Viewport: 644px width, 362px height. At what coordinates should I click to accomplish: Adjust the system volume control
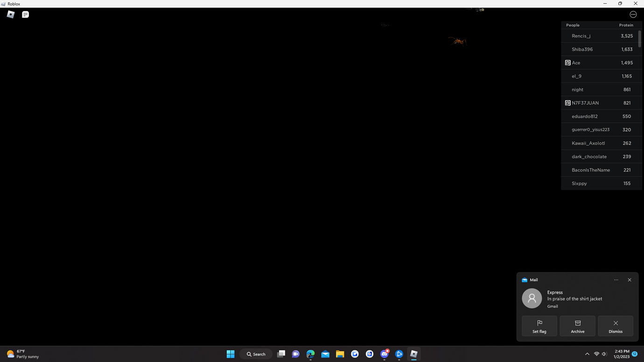pyautogui.click(x=604, y=354)
